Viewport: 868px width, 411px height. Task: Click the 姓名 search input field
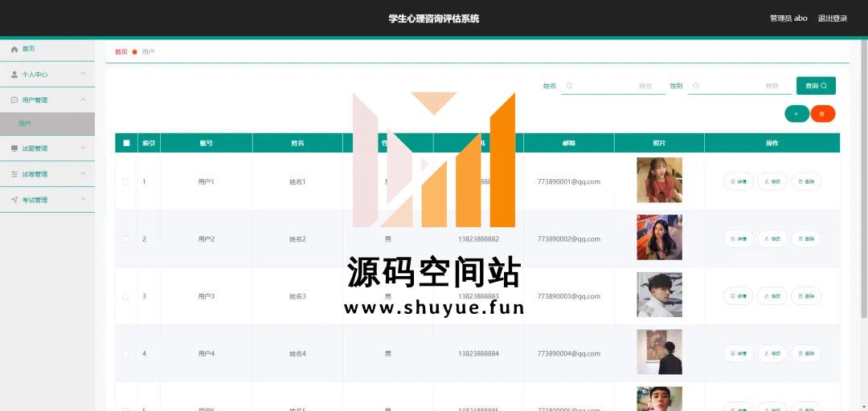(x=613, y=86)
